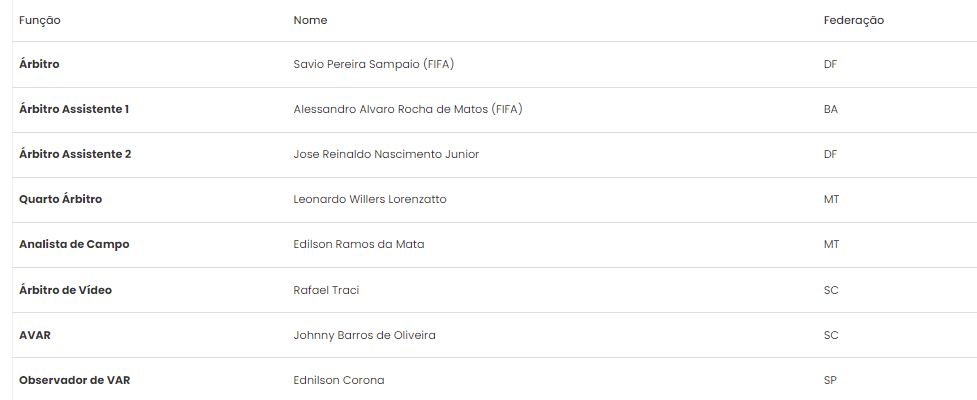Select Leonardo Willers Lorenzatto cell
This screenshot has height=400, width=977.
(370, 199)
